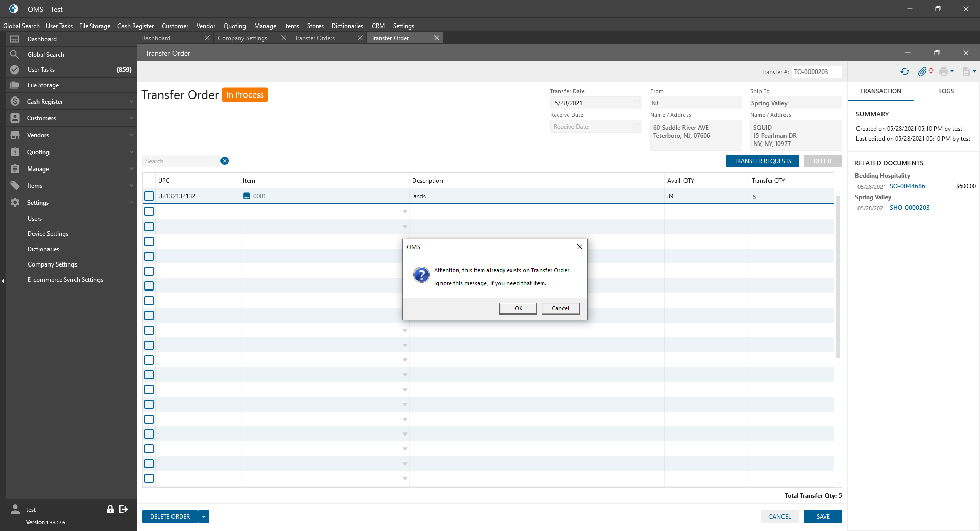The height and width of the screenshot is (531, 980).
Task: Expand the Cash Register sidebar section
Action: tap(131, 102)
